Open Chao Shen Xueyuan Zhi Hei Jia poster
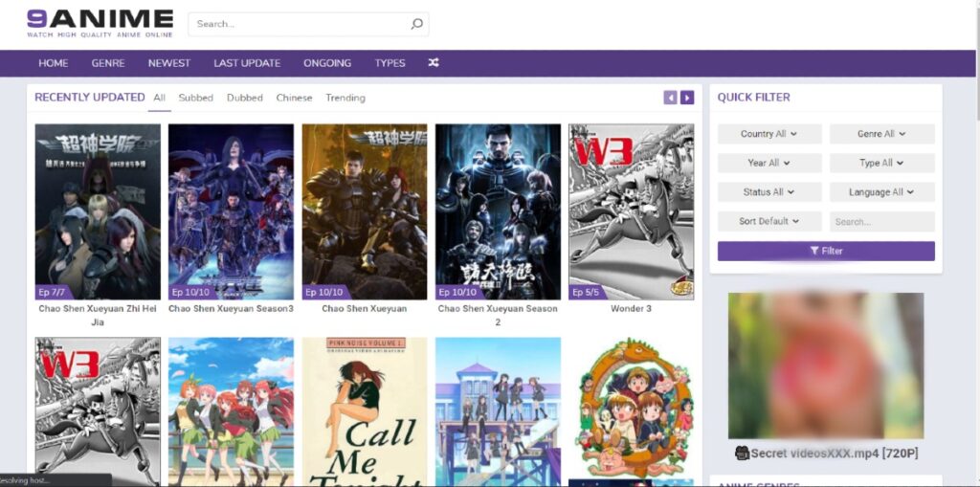 98,211
